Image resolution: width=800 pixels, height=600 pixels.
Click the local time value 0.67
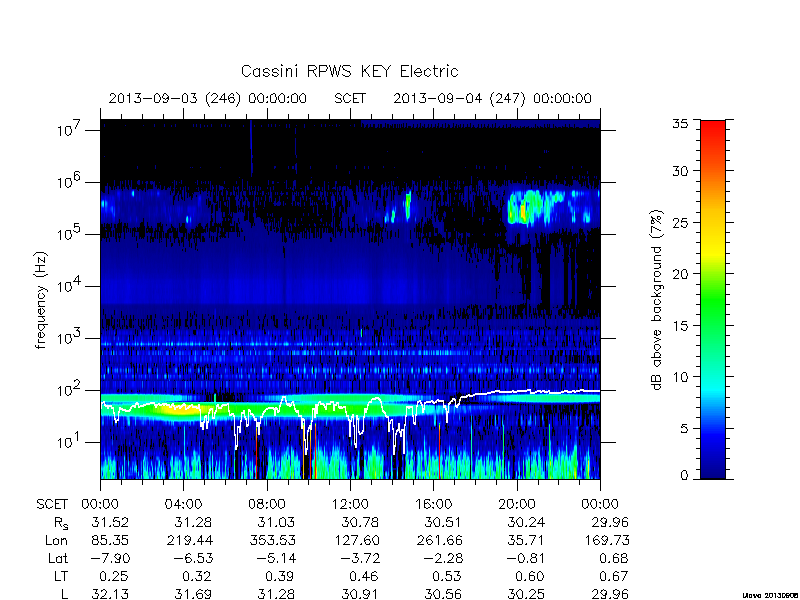(x=613, y=577)
